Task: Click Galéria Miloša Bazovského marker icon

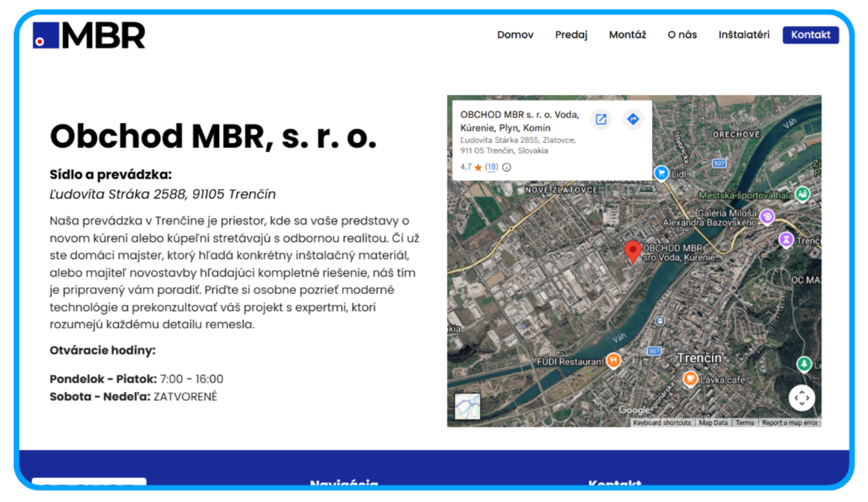Action: click(x=767, y=216)
